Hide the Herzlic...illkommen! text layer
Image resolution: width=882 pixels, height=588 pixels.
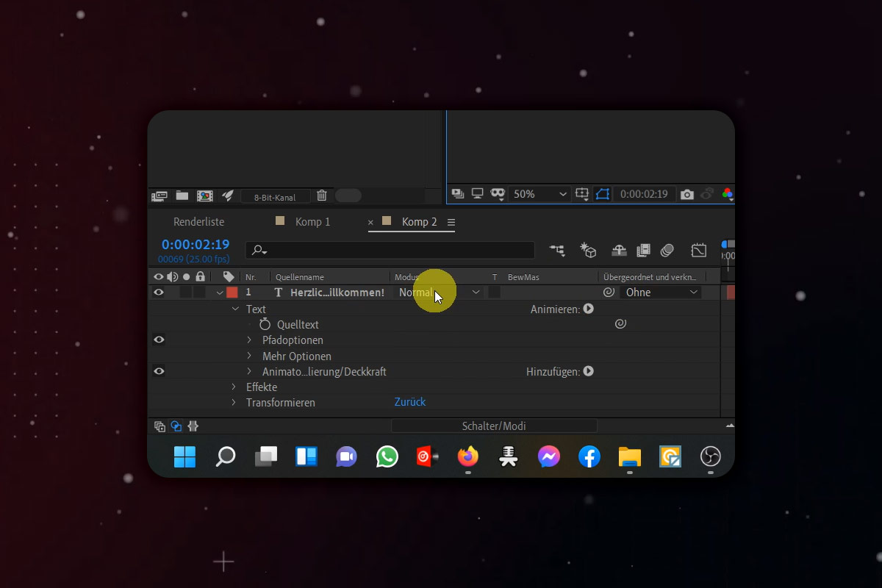coord(158,293)
